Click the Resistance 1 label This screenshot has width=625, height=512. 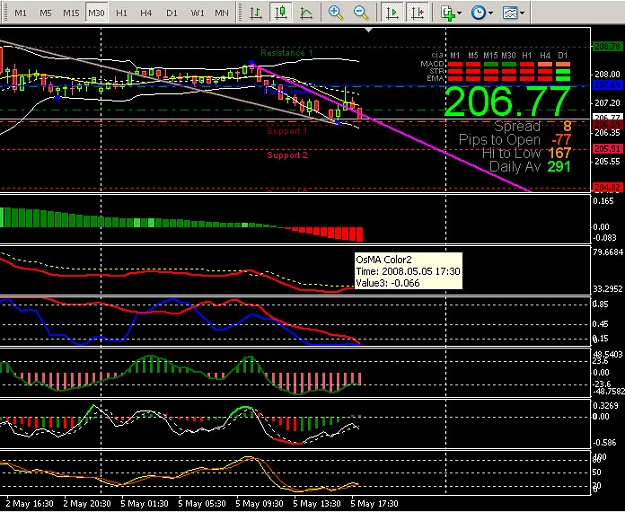[287, 53]
